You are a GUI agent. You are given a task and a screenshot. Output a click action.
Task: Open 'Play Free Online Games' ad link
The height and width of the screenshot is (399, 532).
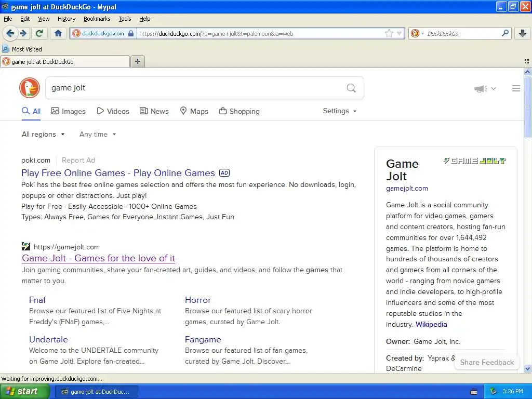click(x=118, y=173)
